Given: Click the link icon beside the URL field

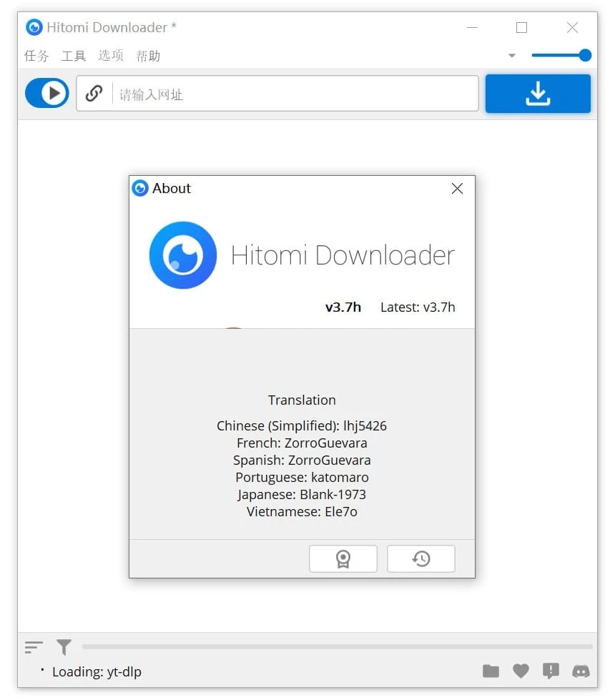Looking at the screenshot, I should [93, 93].
